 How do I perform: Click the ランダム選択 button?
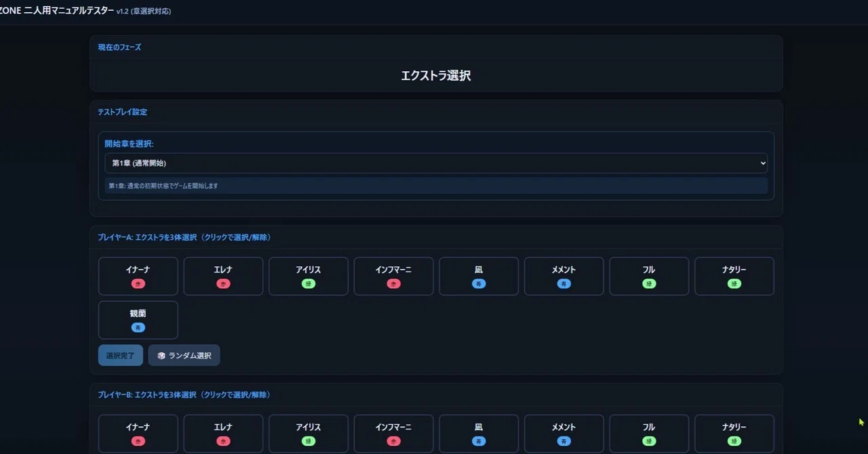pos(184,355)
